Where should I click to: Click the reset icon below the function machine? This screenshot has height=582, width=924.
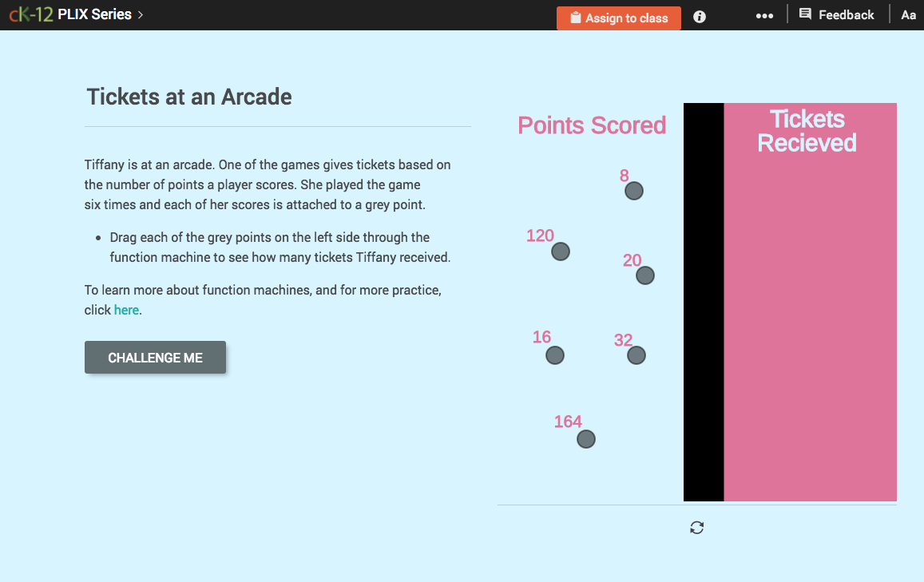tap(696, 528)
